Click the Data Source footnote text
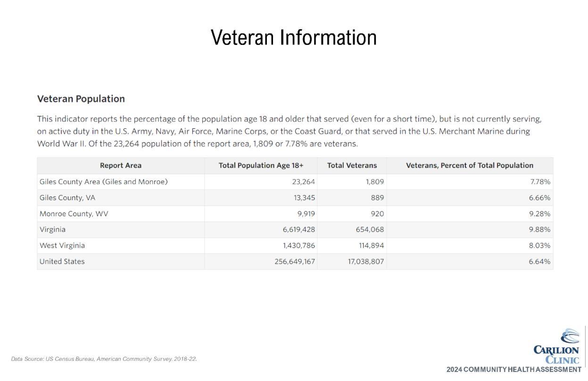Screen dimensions: 588x381 (x=104, y=359)
